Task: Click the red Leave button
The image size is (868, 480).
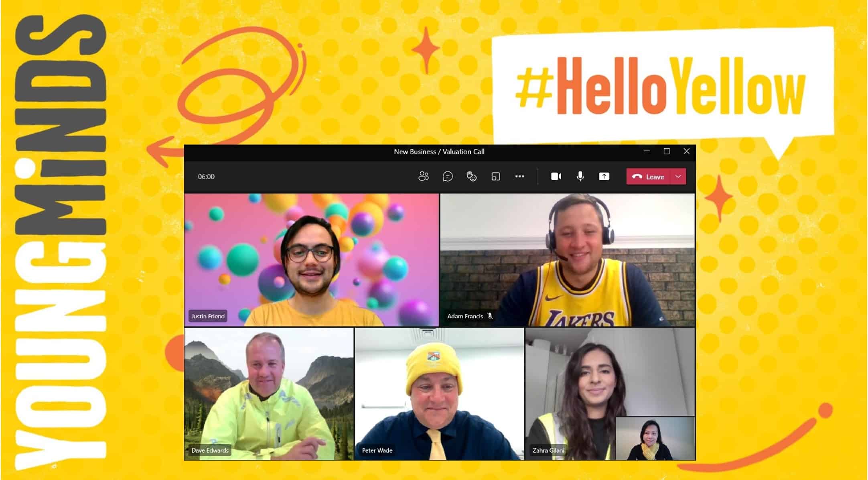Action: point(648,177)
